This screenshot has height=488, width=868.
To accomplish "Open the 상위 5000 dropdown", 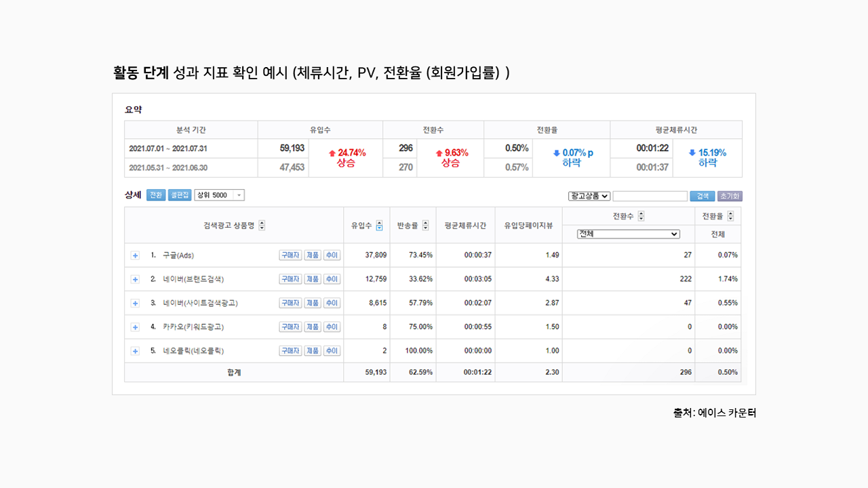I will pos(219,195).
